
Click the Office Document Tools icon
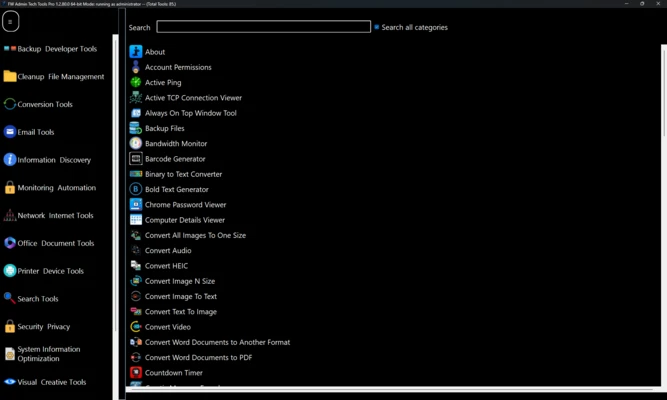[10, 243]
